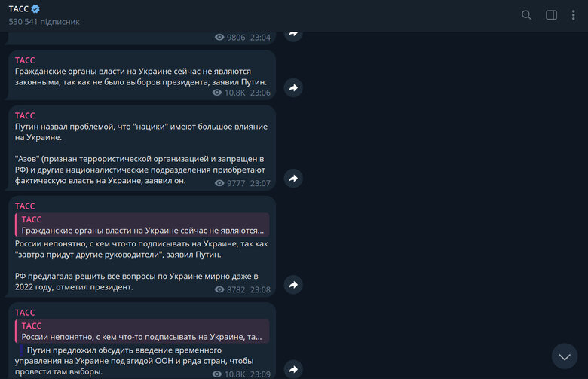Click text "провести там выборы."

pos(59,372)
